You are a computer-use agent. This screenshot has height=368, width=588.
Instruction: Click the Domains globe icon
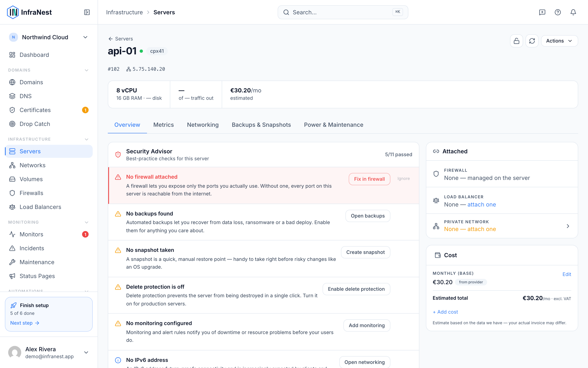point(12,82)
